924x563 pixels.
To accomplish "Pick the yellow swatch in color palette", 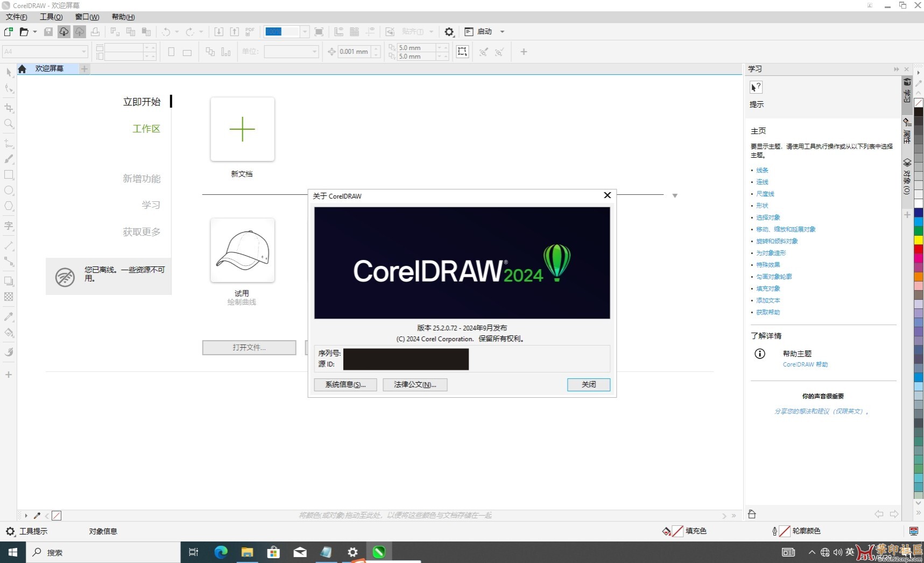I will [919, 239].
